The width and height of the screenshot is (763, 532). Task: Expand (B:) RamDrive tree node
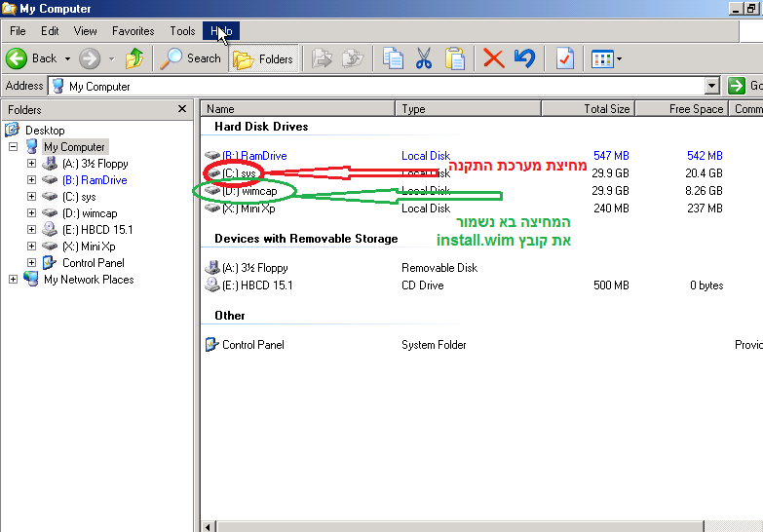pos(31,179)
